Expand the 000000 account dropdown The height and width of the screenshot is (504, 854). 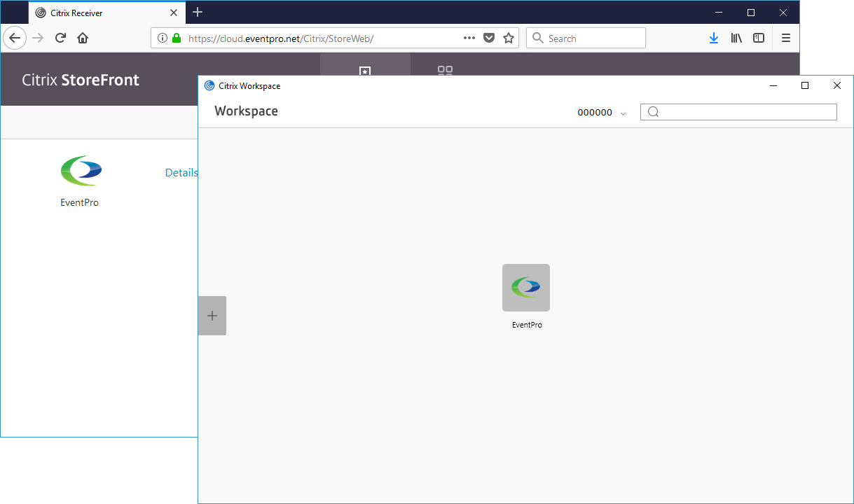click(x=601, y=113)
